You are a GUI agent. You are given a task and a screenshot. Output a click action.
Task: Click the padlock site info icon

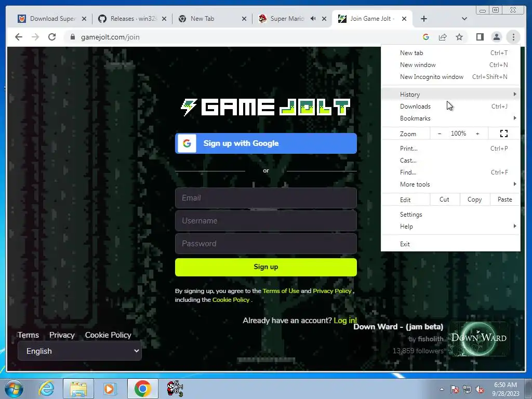click(72, 37)
